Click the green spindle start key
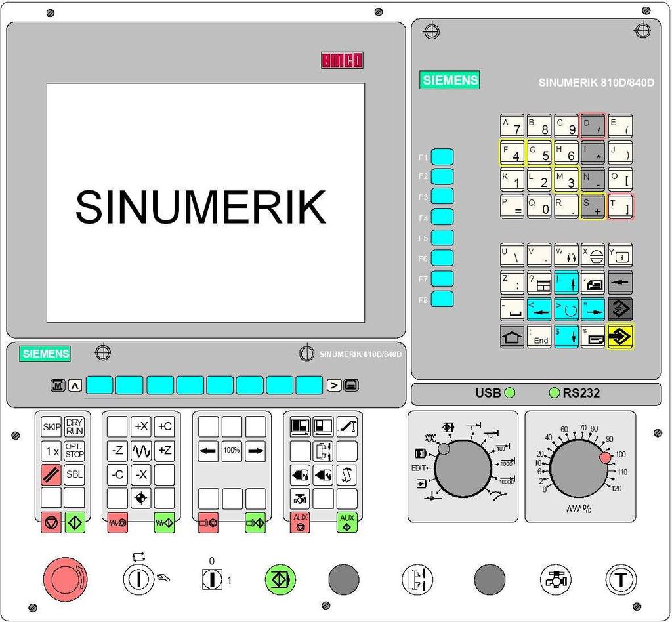The height and width of the screenshot is (622, 672). coord(255,523)
